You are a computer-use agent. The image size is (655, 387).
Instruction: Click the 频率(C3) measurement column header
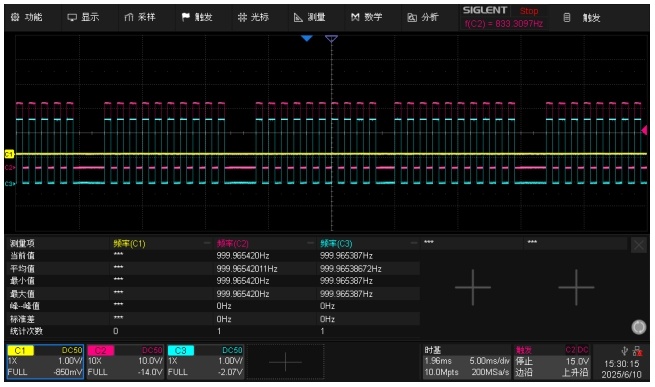[336, 243]
